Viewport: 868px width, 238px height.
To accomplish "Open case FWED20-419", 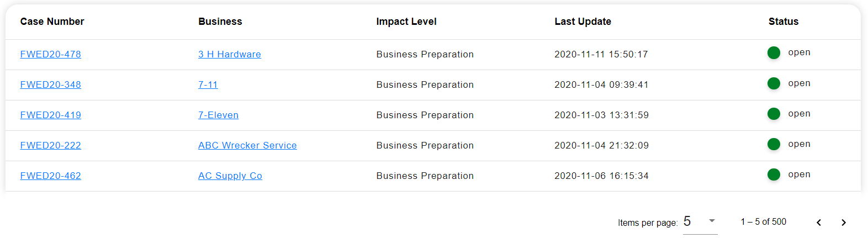I will [50, 115].
